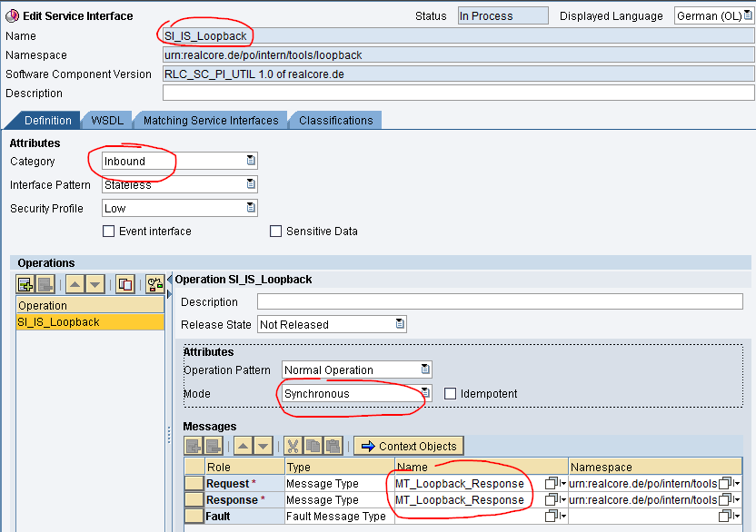The height and width of the screenshot is (532, 756).
Task: Click the paste icon in Messages toolbar
Action: pos(333,446)
